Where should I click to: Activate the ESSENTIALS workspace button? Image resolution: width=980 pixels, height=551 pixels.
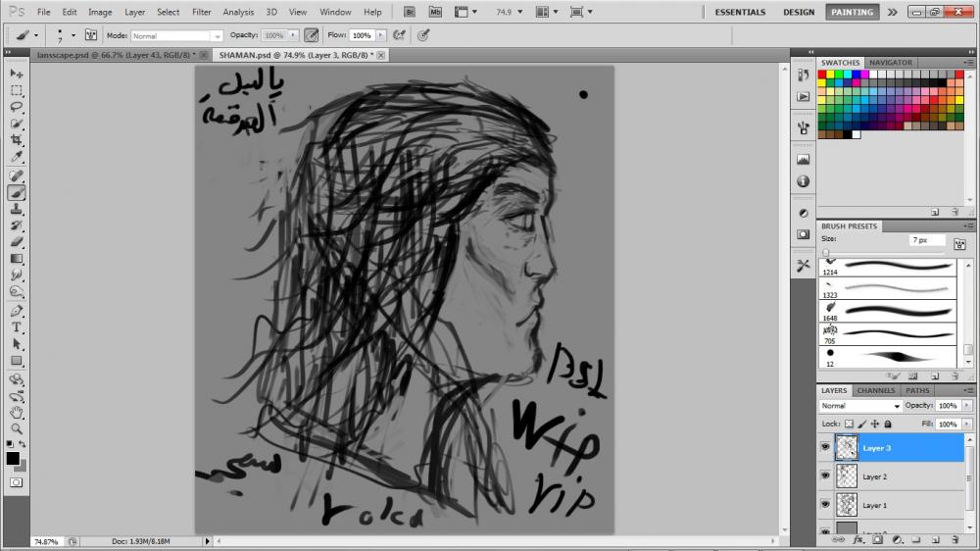coord(740,12)
